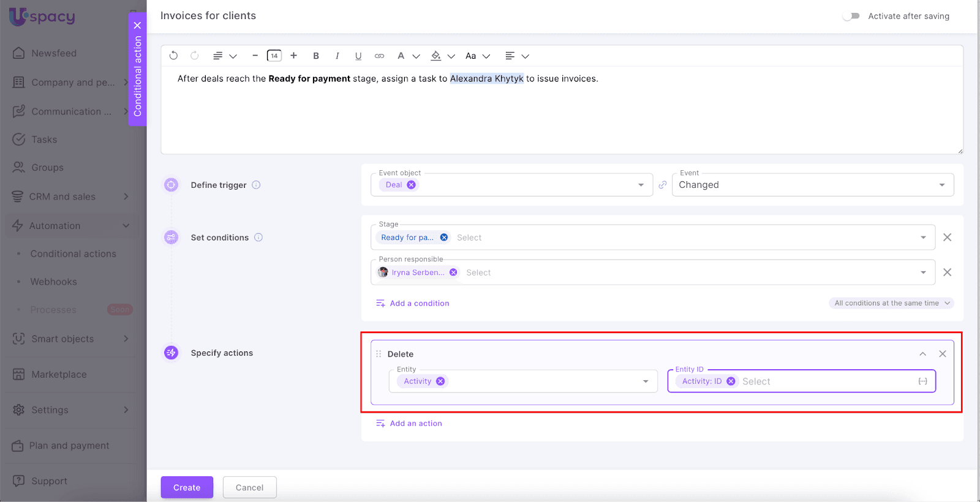Open All conditions at the same time dropdown
The height and width of the screenshot is (502, 980).
tap(891, 303)
